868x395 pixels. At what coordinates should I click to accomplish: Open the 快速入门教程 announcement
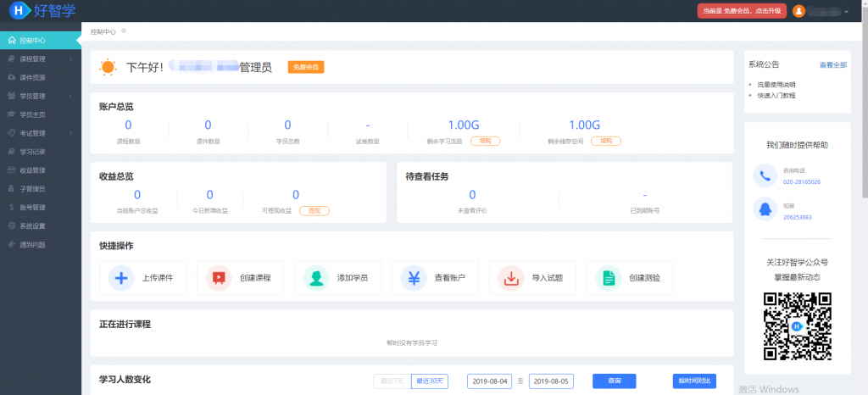pos(776,95)
